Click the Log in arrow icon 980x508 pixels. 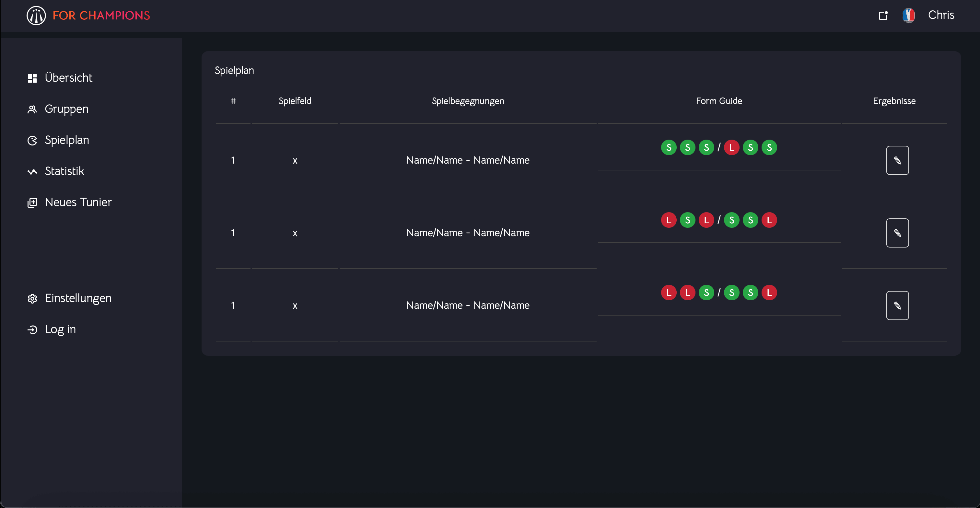point(32,330)
